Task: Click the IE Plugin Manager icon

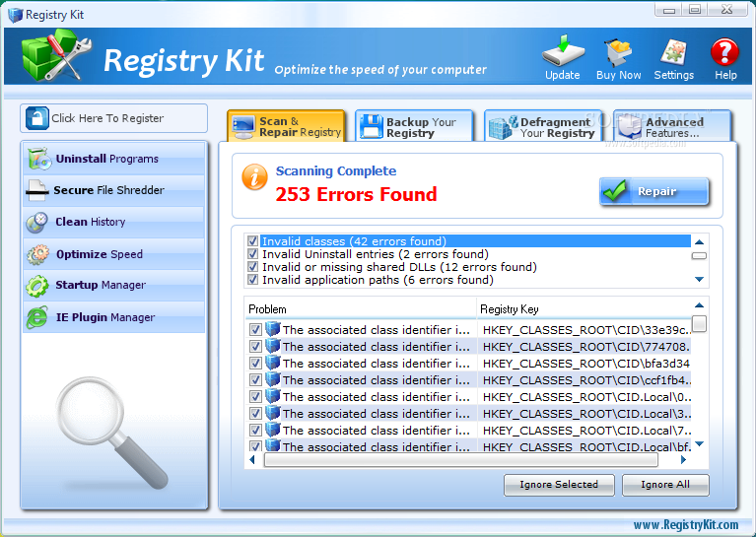Action: [37, 317]
